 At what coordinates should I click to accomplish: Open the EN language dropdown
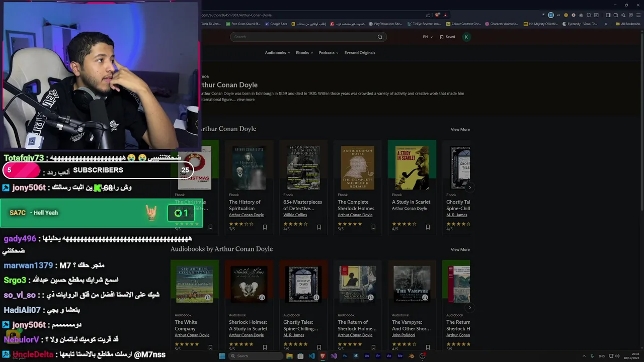[x=428, y=37]
